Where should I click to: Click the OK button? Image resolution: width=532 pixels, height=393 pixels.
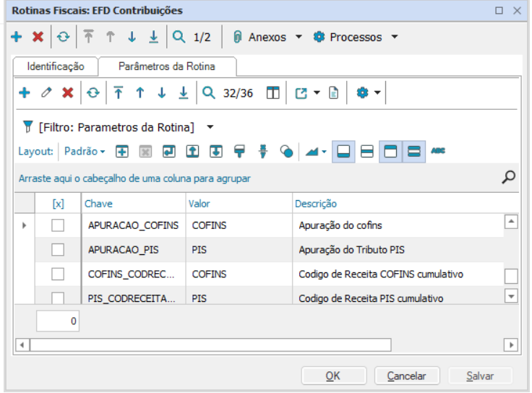(x=332, y=376)
